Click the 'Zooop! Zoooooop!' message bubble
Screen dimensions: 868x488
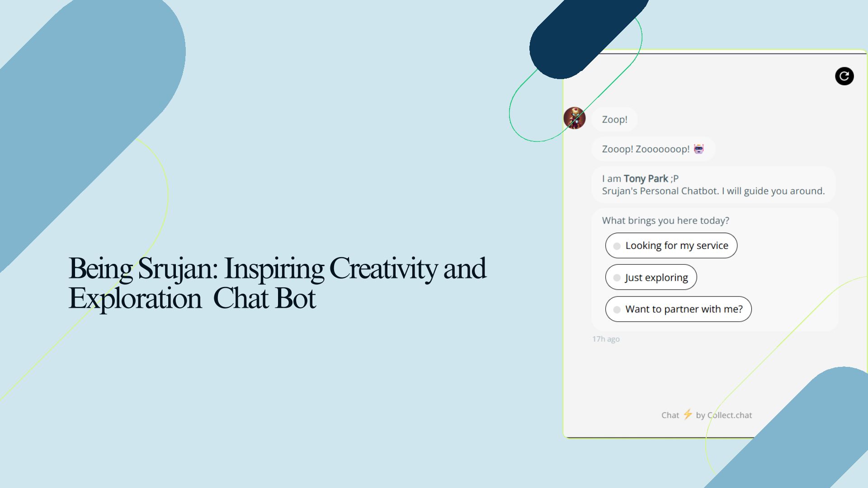coord(646,149)
